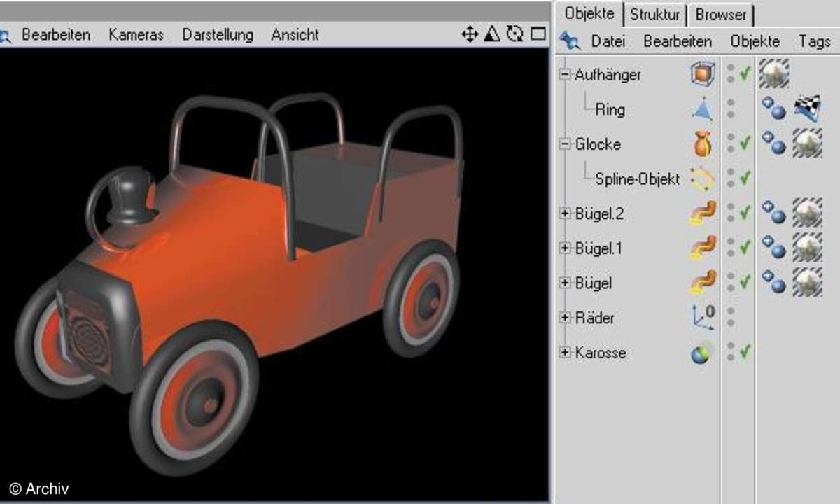Open the object manager Bearbeiten menu
The height and width of the screenshot is (504, 840).
(678, 42)
